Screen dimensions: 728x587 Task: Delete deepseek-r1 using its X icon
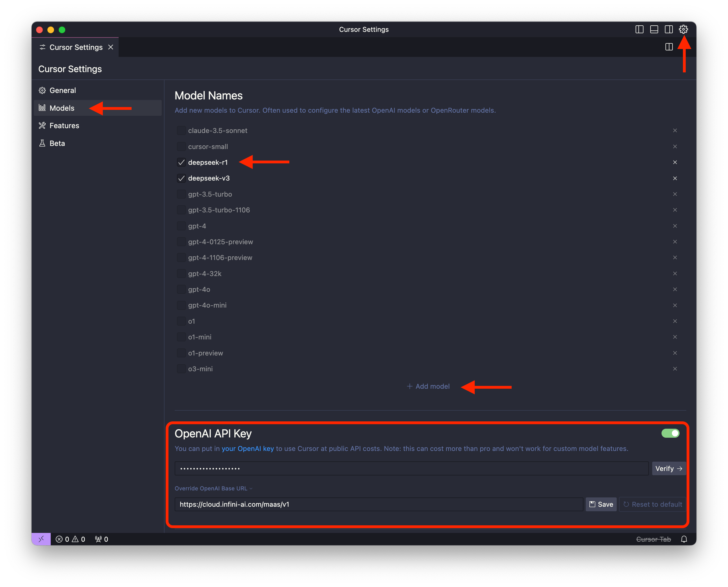(675, 162)
